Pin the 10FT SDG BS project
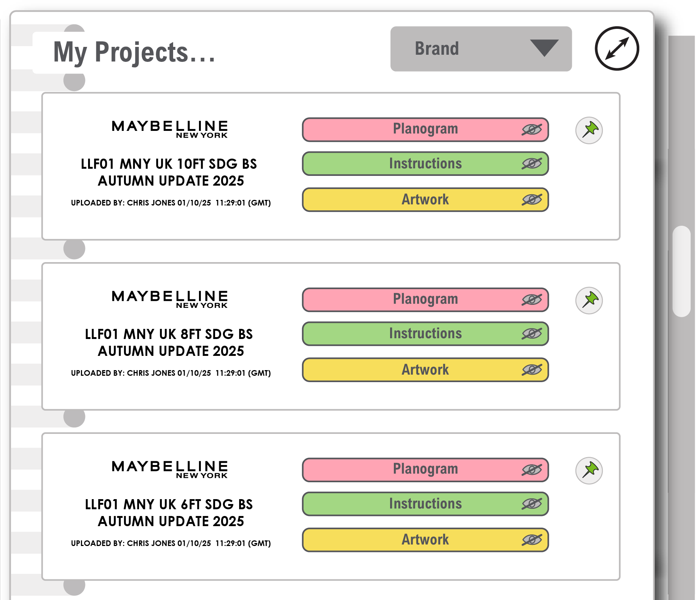The image size is (700, 600). coord(589,130)
